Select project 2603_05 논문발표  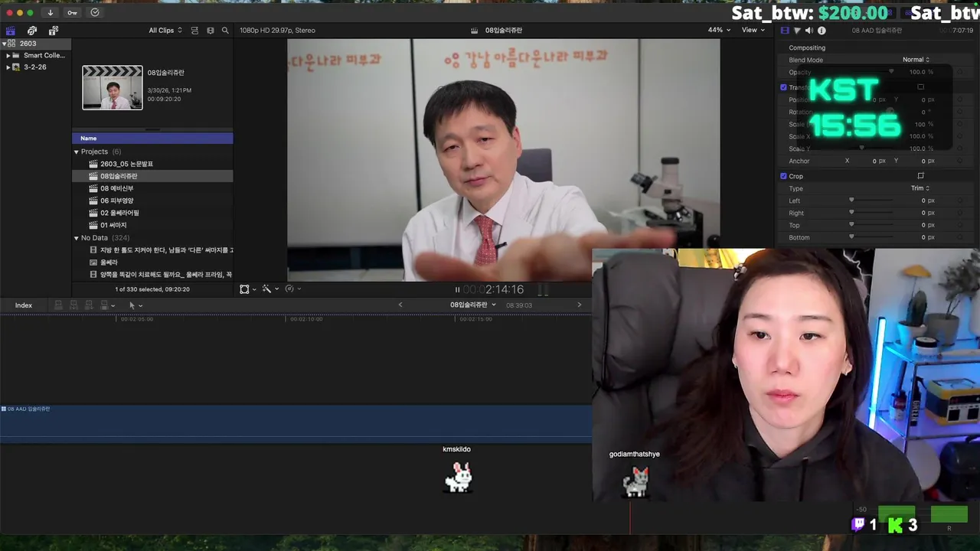tap(152, 164)
